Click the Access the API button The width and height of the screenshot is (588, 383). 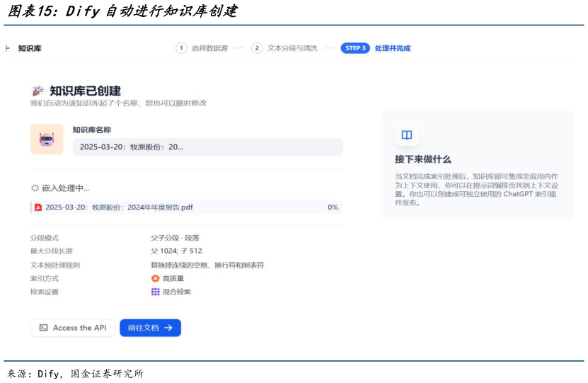coord(72,328)
